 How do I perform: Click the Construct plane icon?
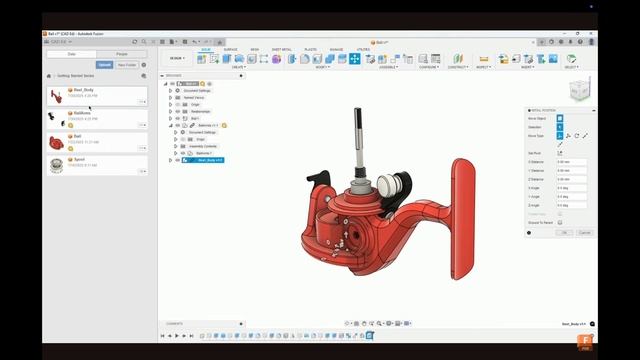[458, 59]
